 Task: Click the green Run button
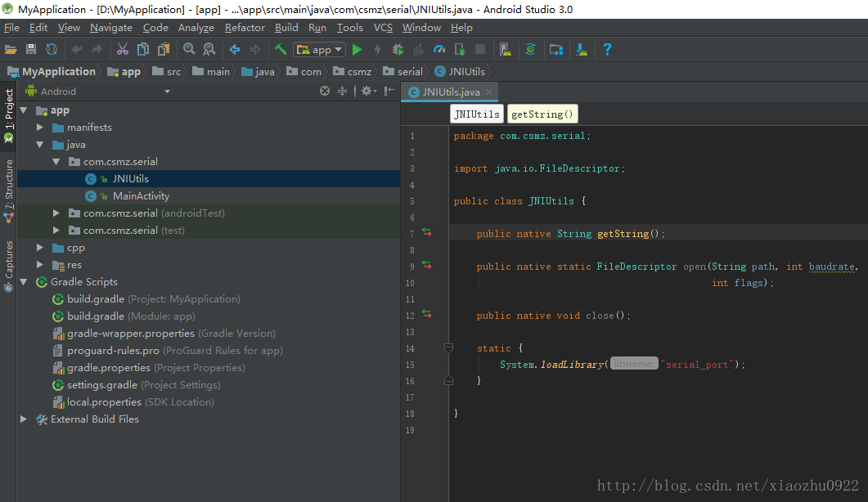[357, 49]
